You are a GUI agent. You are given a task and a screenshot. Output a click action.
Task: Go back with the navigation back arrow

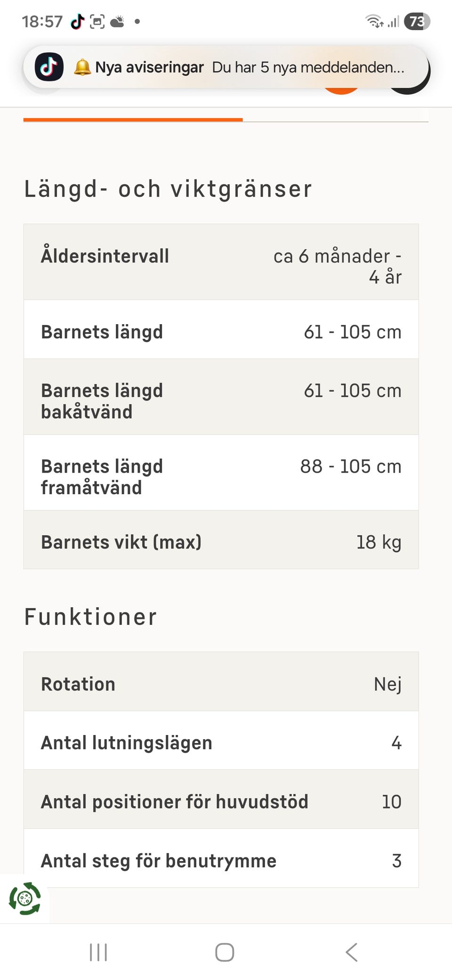click(x=352, y=952)
